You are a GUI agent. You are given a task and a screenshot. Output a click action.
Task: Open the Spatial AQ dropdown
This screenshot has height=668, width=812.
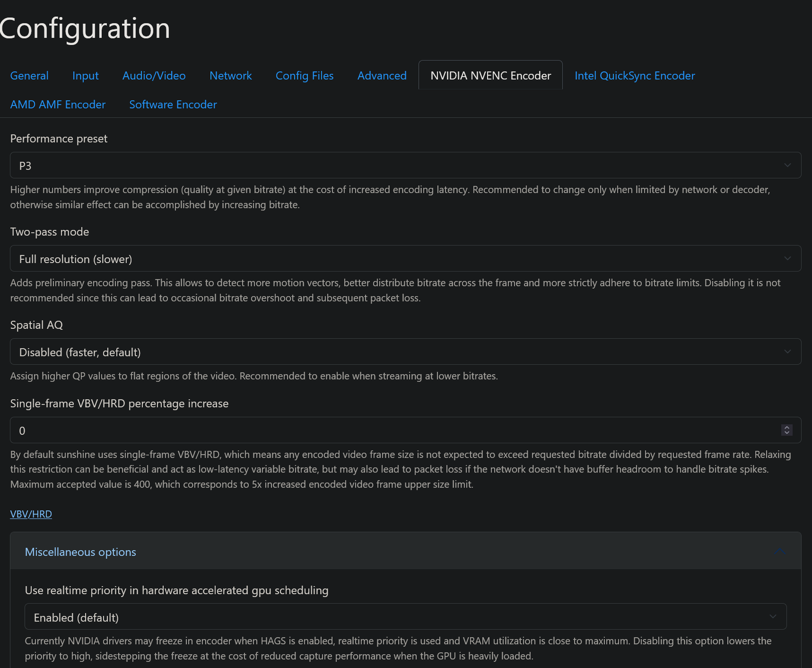(x=406, y=351)
